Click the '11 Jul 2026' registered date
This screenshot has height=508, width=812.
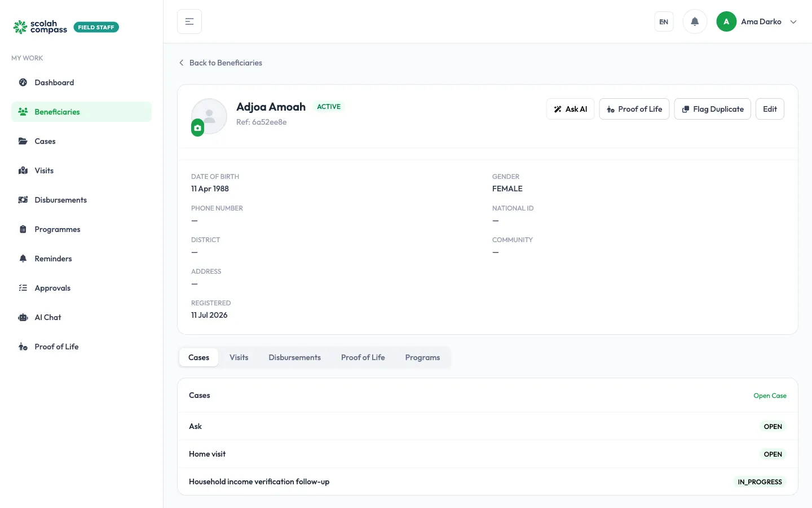pos(209,315)
